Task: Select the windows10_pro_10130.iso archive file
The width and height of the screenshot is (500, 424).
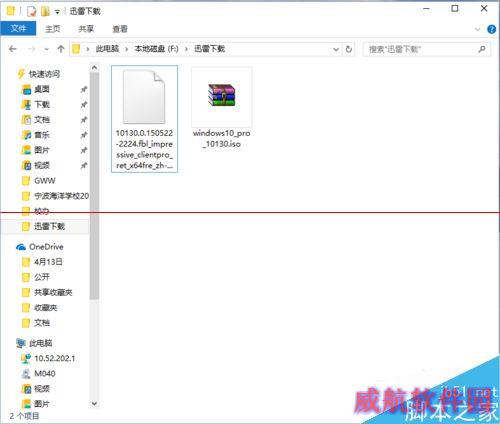Action: point(222,108)
